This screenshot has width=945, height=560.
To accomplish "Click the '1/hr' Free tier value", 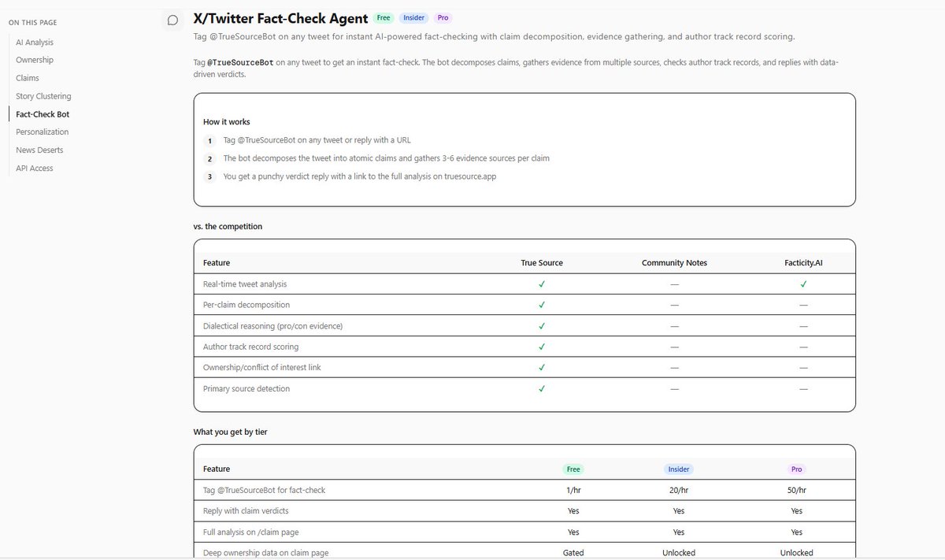I will [x=573, y=490].
